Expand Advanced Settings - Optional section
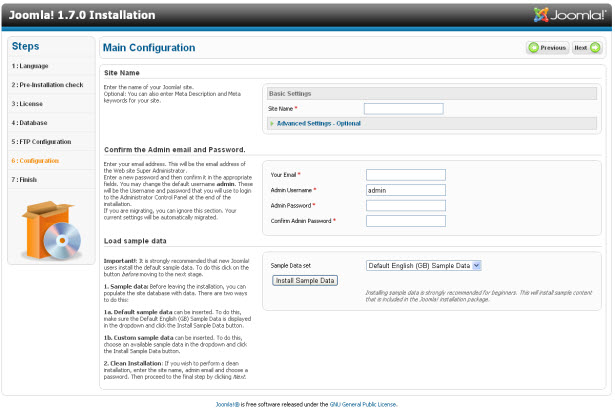Viewport: 615px width, 411px height. 318,124
